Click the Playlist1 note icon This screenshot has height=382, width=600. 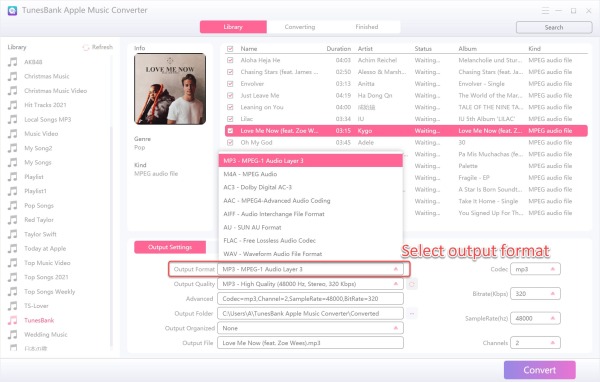point(13,191)
